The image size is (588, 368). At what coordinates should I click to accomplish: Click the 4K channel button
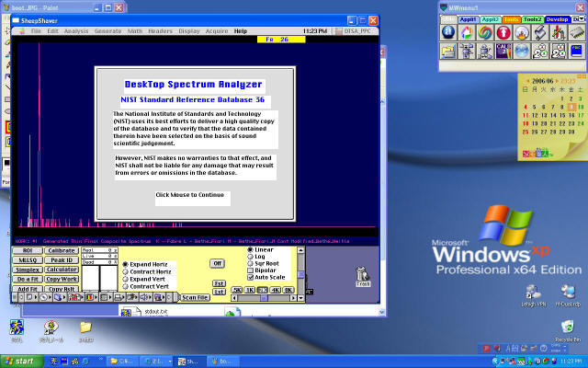point(276,290)
